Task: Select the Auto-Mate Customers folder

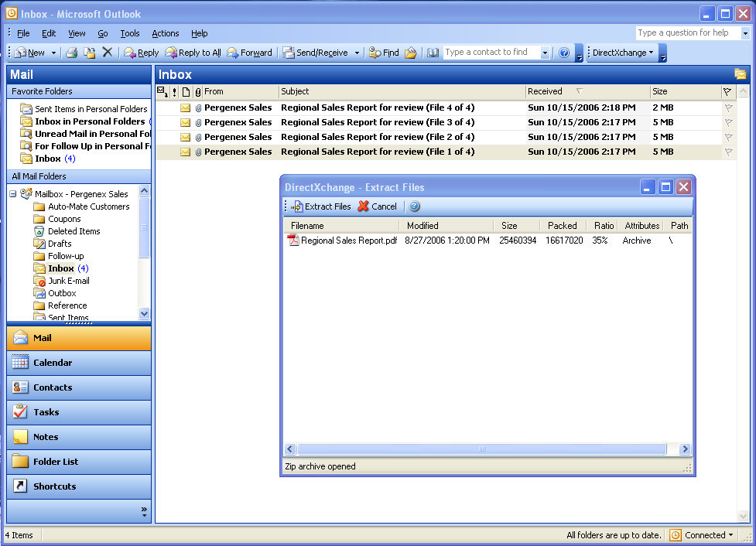Action: pos(89,206)
